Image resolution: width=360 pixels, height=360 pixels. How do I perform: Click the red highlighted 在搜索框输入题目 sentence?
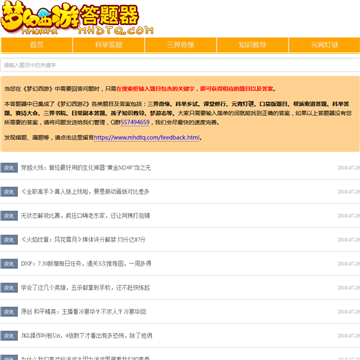[196, 89]
